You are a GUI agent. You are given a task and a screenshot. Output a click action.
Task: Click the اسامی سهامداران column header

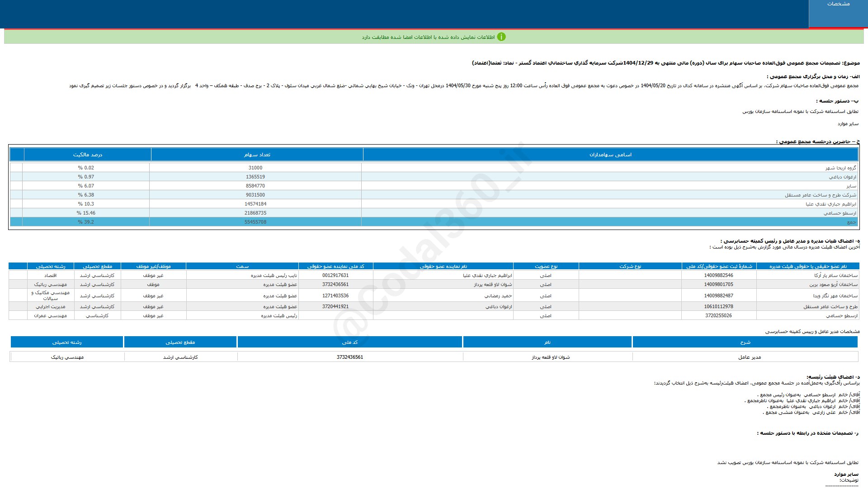[x=610, y=155]
